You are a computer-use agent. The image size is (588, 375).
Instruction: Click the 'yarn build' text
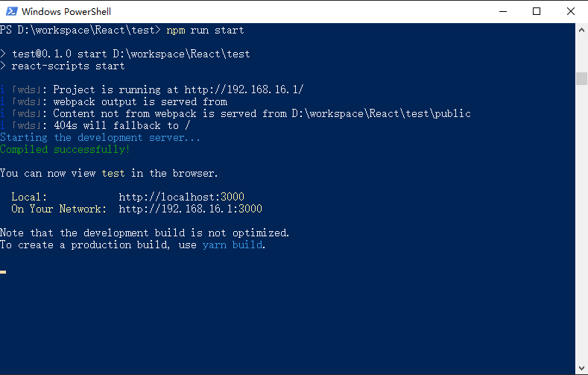(233, 245)
